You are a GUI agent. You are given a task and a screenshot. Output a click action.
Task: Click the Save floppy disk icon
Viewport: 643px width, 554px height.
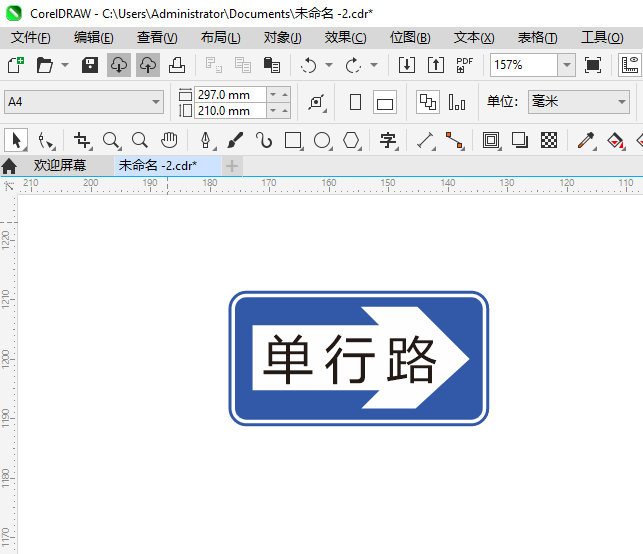[90, 65]
